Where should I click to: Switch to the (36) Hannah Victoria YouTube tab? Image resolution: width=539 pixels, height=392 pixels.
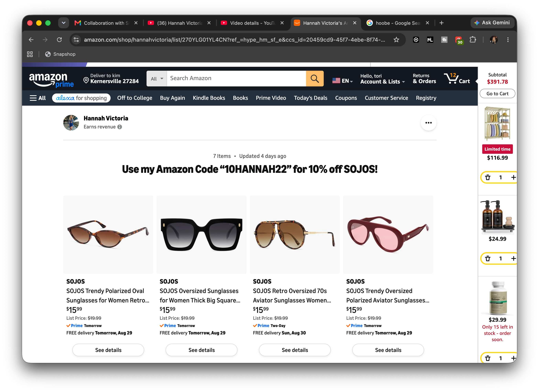pyautogui.click(x=179, y=23)
